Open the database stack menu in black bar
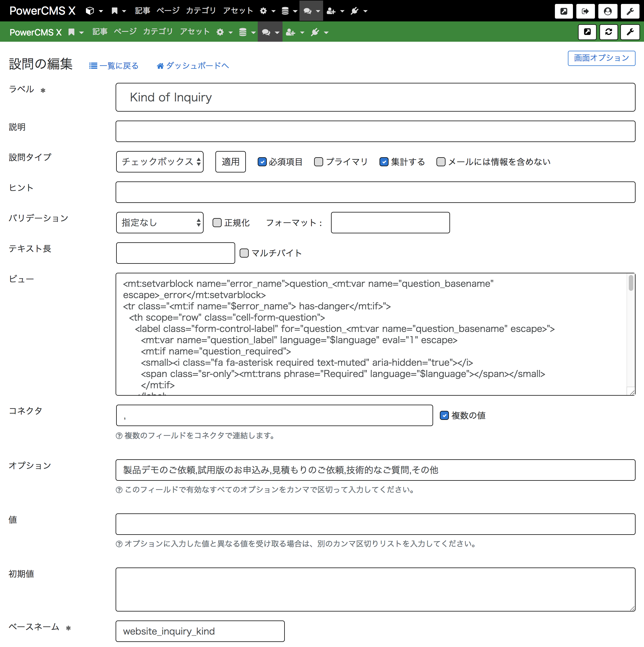Image resolution: width=644 pixels, height=647 pixels. (x=289, y=11)
